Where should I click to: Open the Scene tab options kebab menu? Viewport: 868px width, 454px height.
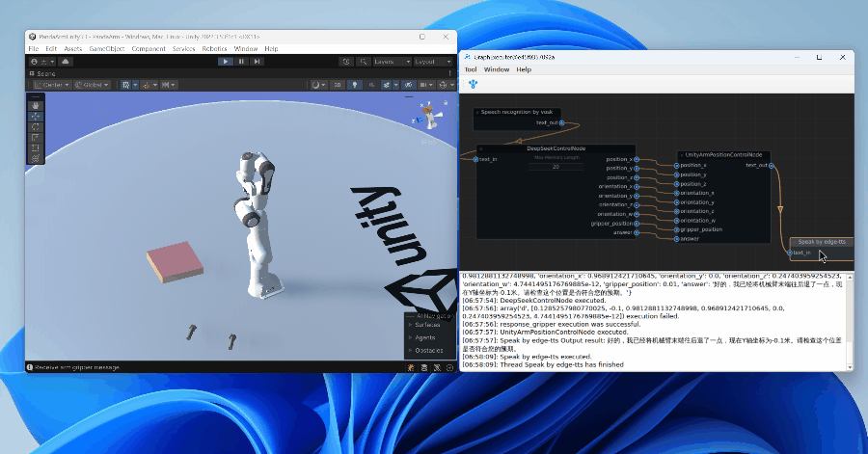pyautogui.click(x=449, y=73)
